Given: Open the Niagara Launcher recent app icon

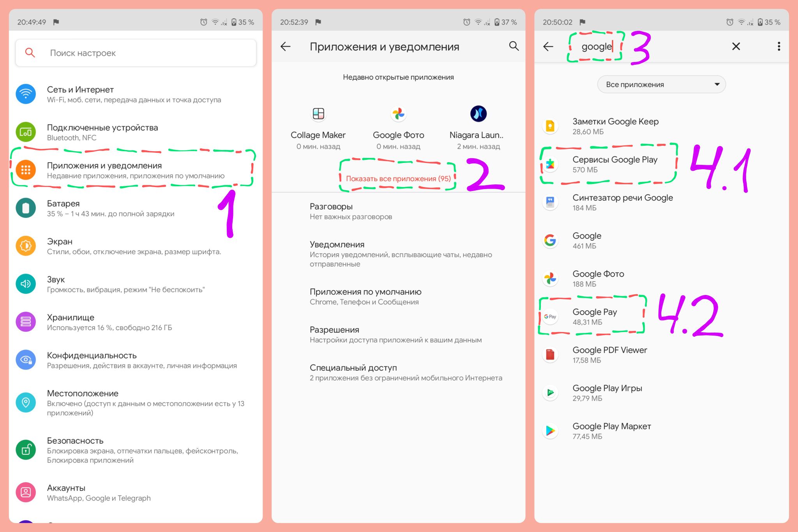Looking at the screenshot, I should (x=478, y=114).
